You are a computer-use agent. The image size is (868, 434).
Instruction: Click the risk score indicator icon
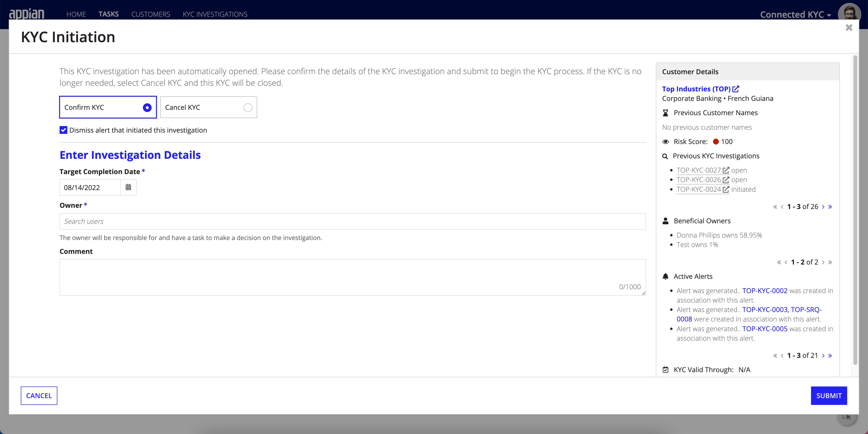(716, 141)
